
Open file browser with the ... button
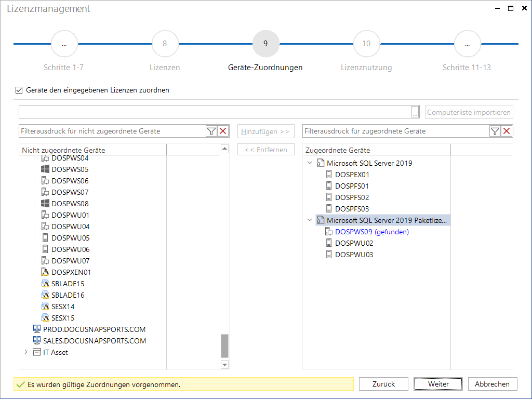415,112
